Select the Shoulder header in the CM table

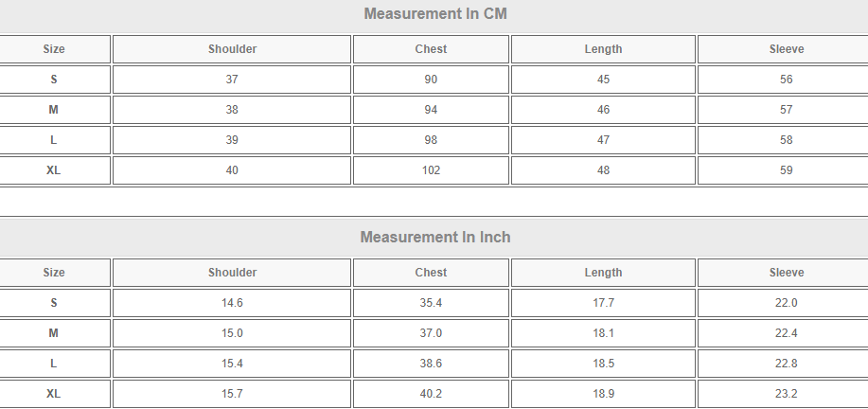click(232, 49)
